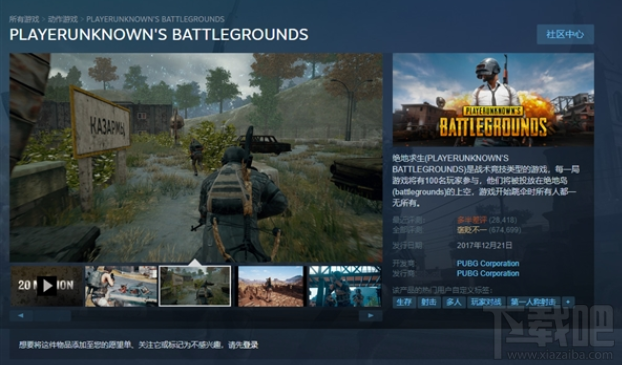Image resolution: width=622 pixels, height=365 pixels.
Task: Click the large gameplay screenshot
Action: (196, 158)
